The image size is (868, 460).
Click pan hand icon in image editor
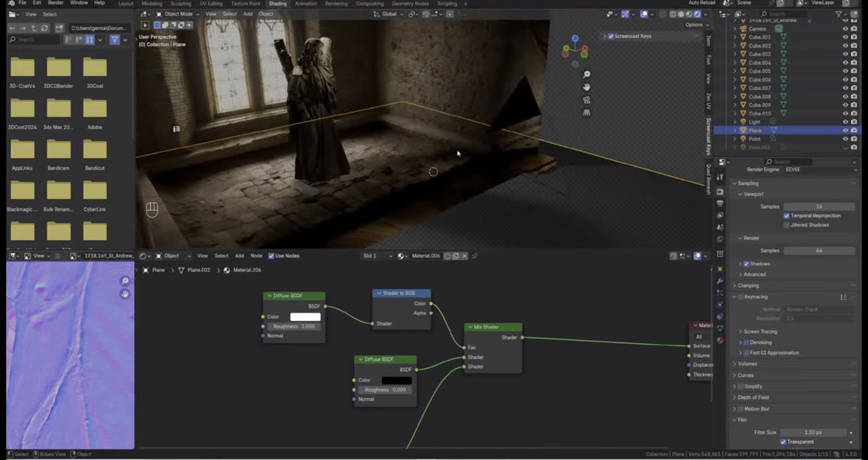click(x=125, y=294)
